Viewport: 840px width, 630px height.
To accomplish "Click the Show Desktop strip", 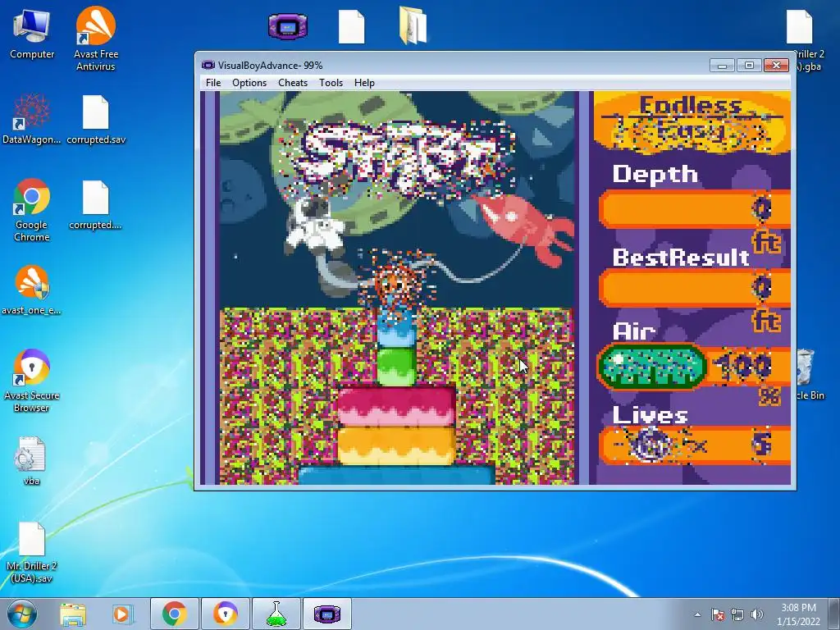I will (836, 614).
